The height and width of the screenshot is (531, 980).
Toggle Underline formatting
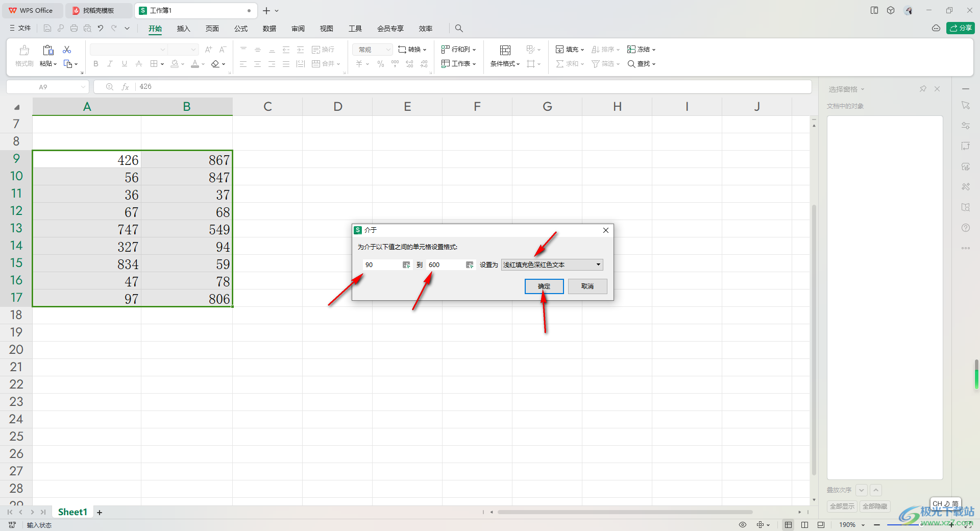pyautogui.click(x=125, y=64)
